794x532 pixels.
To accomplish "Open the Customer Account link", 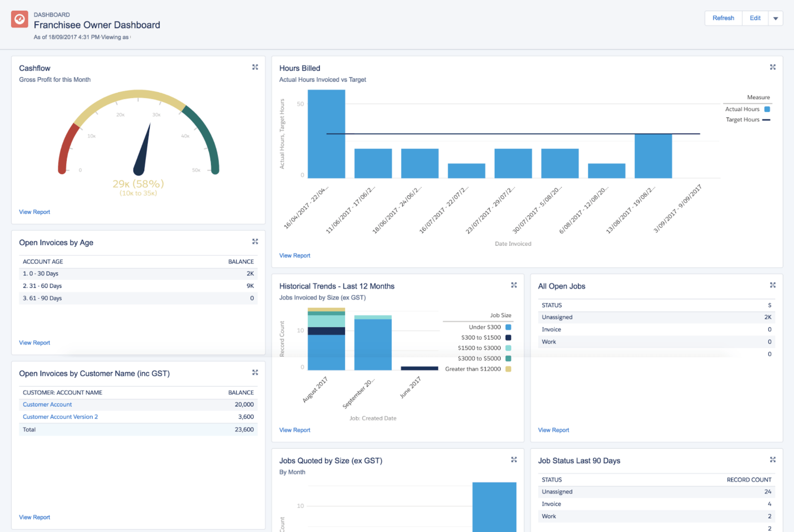I will (47, 404).
